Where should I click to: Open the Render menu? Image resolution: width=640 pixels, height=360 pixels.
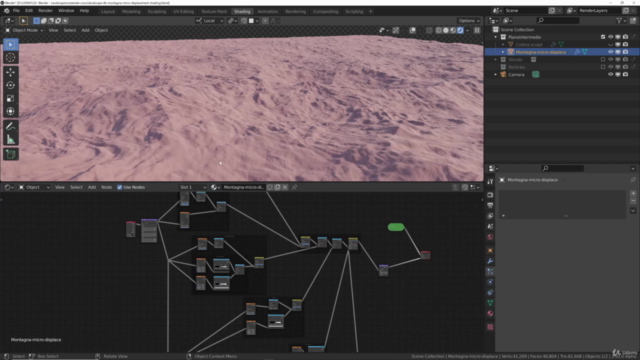tap(46, 11)
